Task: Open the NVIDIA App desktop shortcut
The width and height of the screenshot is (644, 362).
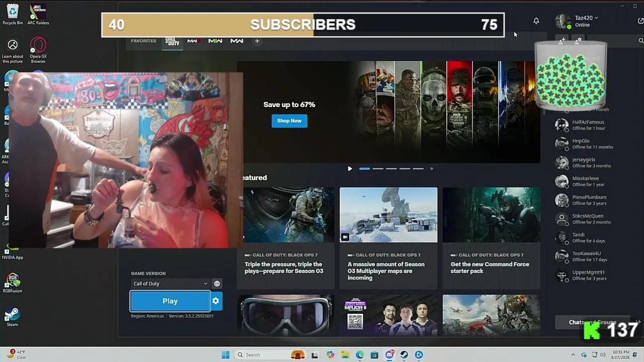Action: tap(13, 252)
